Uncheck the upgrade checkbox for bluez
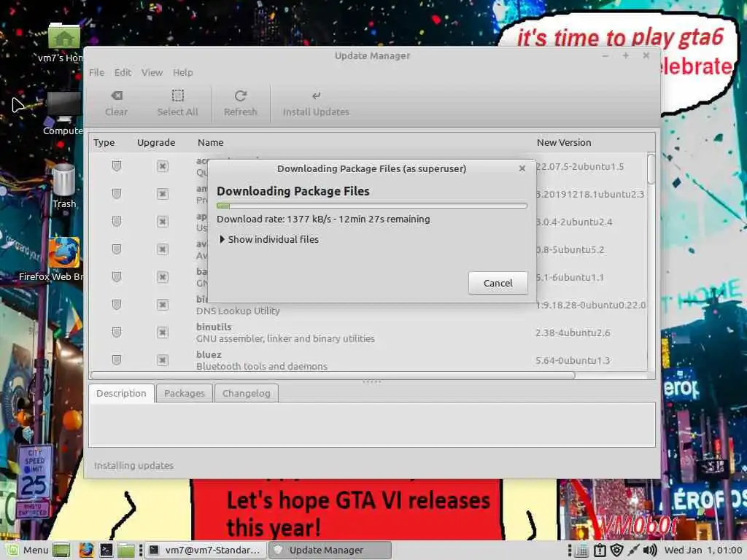The height and width of the screenshot is (560, 747). (163, 359)
